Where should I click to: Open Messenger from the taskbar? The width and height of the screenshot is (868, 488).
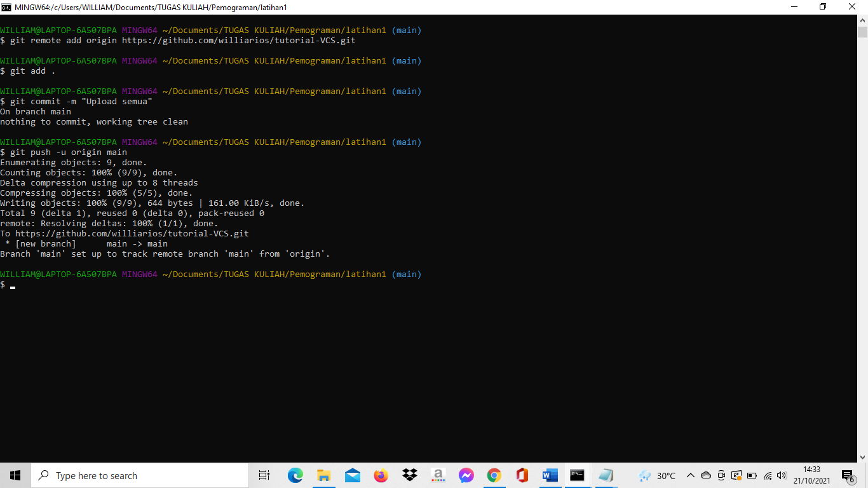click(466, 475)
